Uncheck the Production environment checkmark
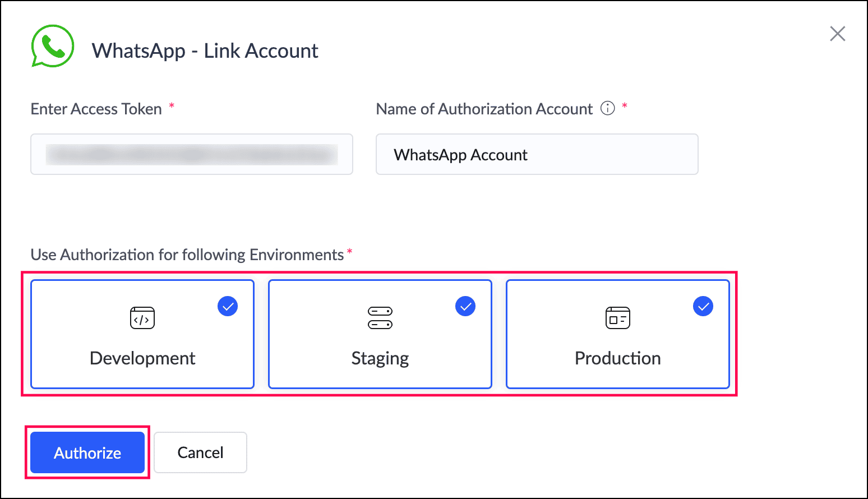Screen dimensions: 868x499 (x=703, y=306)
